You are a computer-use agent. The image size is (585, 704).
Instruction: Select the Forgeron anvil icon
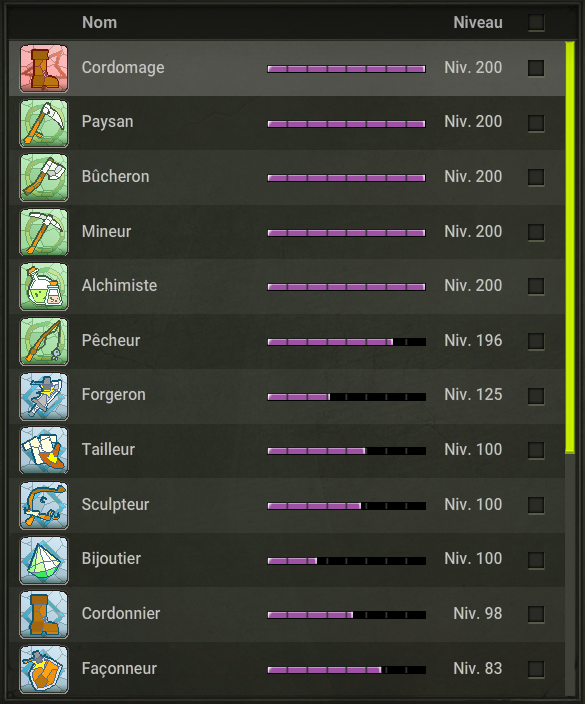(x=44, y=396)
